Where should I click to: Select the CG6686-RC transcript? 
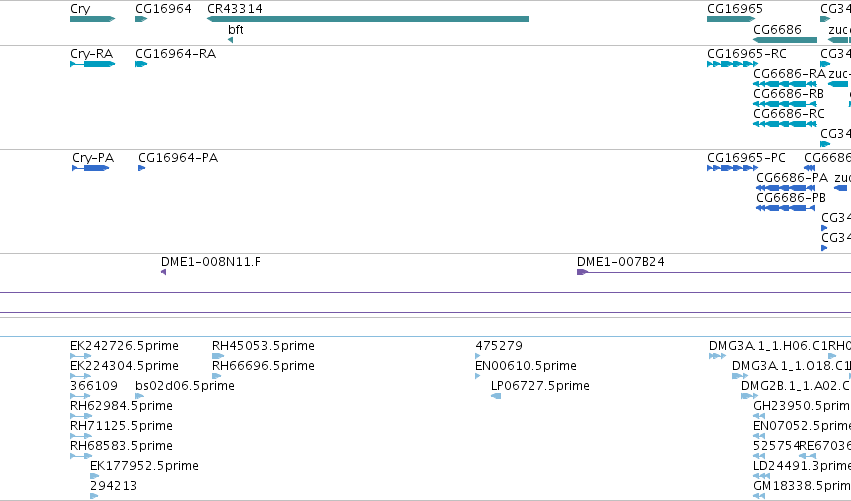(785, 124)
